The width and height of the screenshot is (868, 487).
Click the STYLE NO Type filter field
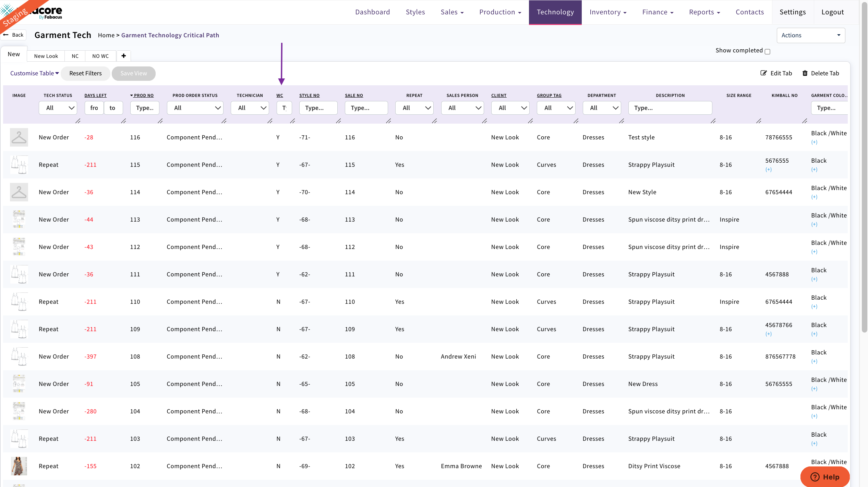[318, 108]
